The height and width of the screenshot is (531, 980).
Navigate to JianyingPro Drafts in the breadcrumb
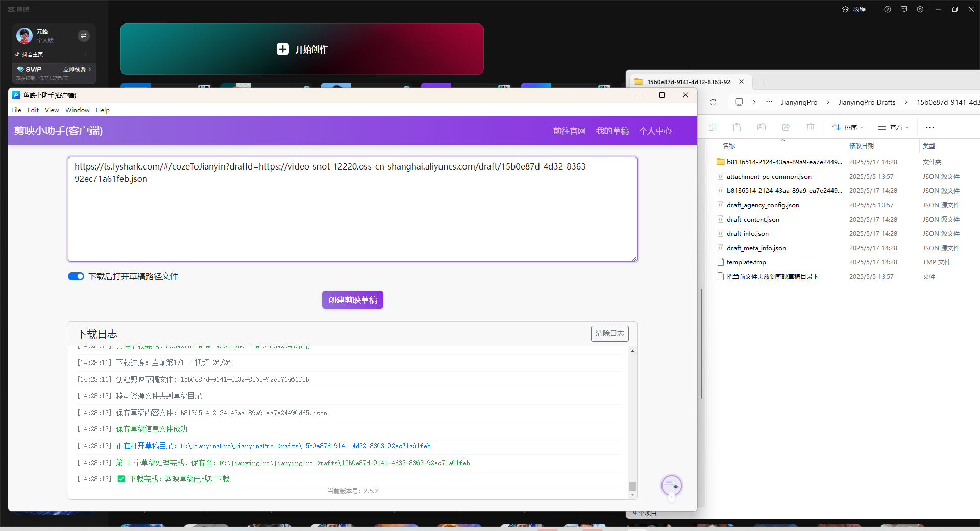(x=867, y=102)
